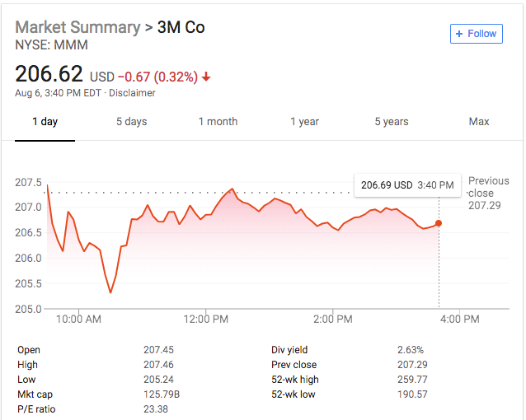Click the 12:00 PM axis label

(205, 319)
